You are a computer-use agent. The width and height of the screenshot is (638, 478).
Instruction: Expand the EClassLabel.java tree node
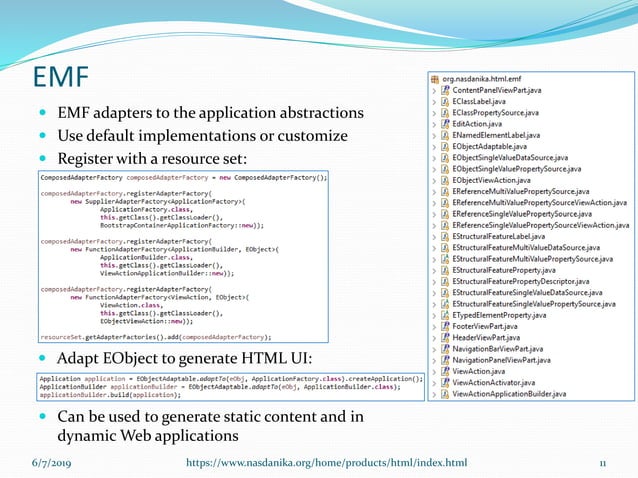click(x=433, y=101)
